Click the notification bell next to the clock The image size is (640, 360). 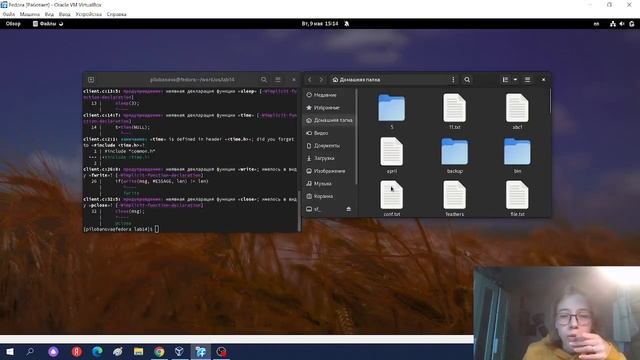[347, 24]
